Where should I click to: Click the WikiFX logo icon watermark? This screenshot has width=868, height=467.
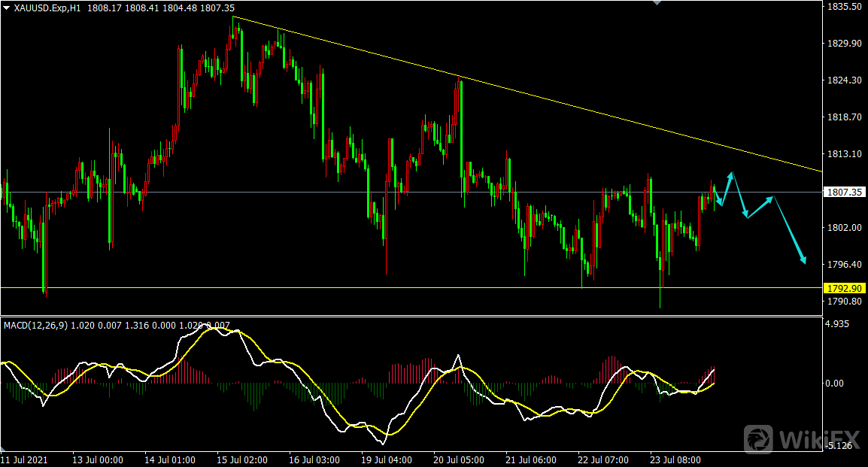pos(759,438)
